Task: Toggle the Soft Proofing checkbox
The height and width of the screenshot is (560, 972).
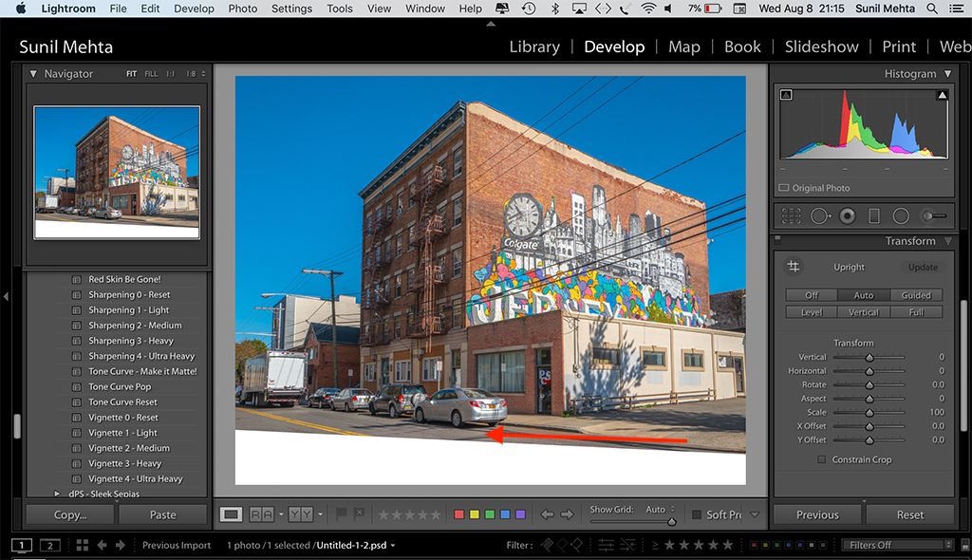Action: (x=697, y=514)
